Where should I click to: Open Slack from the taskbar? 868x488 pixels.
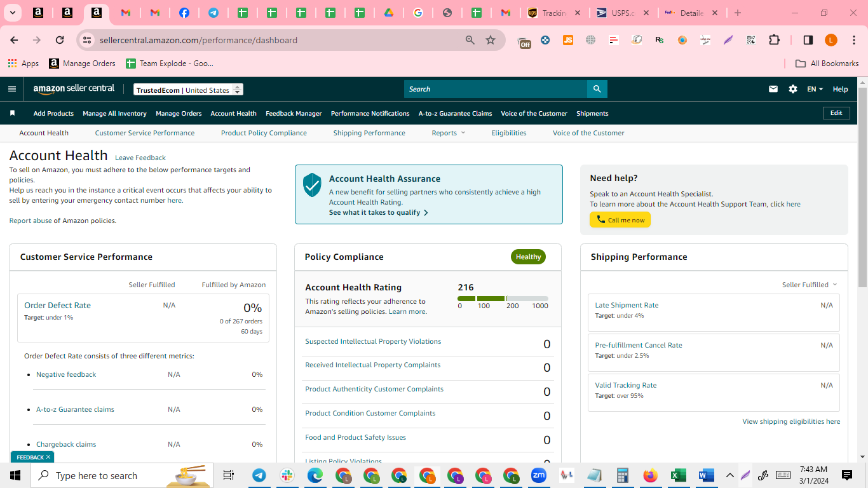pyautogui.click(x=287, y=475)
